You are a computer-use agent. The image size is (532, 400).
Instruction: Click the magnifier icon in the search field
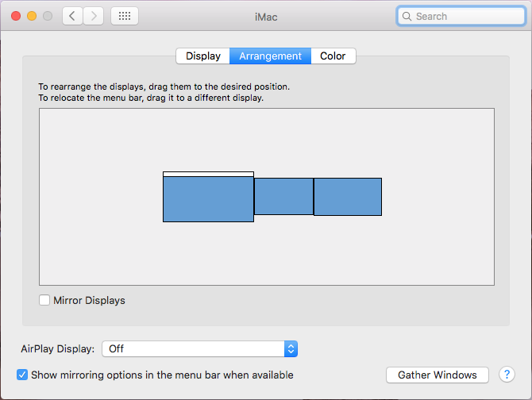point(407,17)
